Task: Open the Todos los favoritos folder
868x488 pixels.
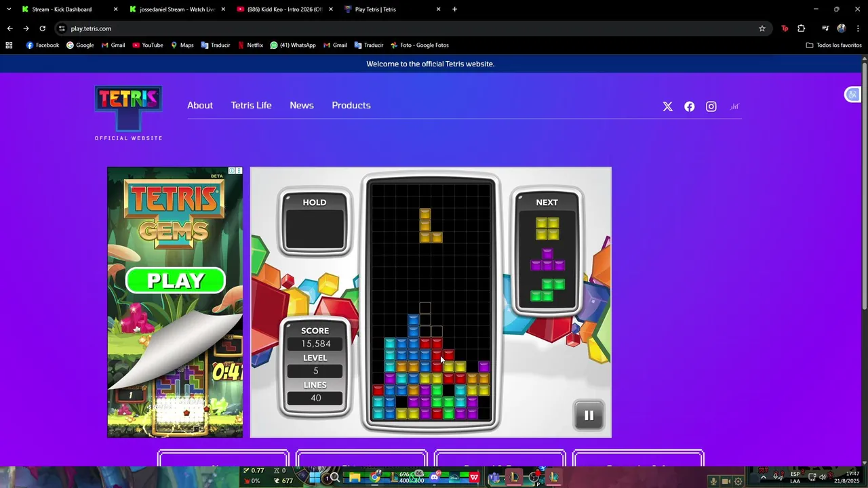Action: [x=833, y=45]
